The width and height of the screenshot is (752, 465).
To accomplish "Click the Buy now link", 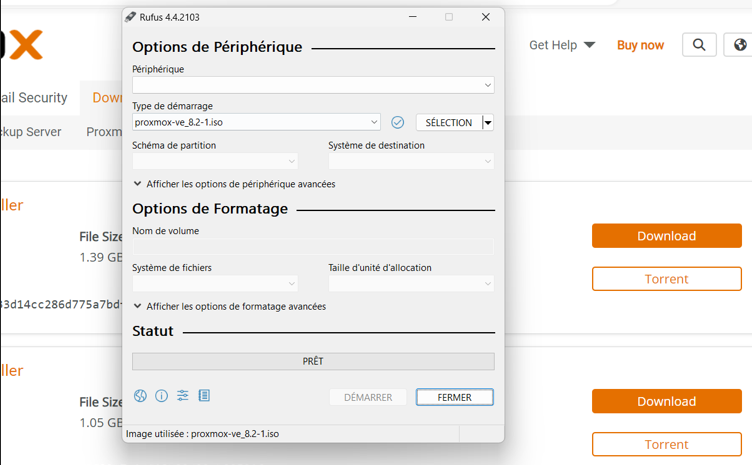I will (640, 45).
